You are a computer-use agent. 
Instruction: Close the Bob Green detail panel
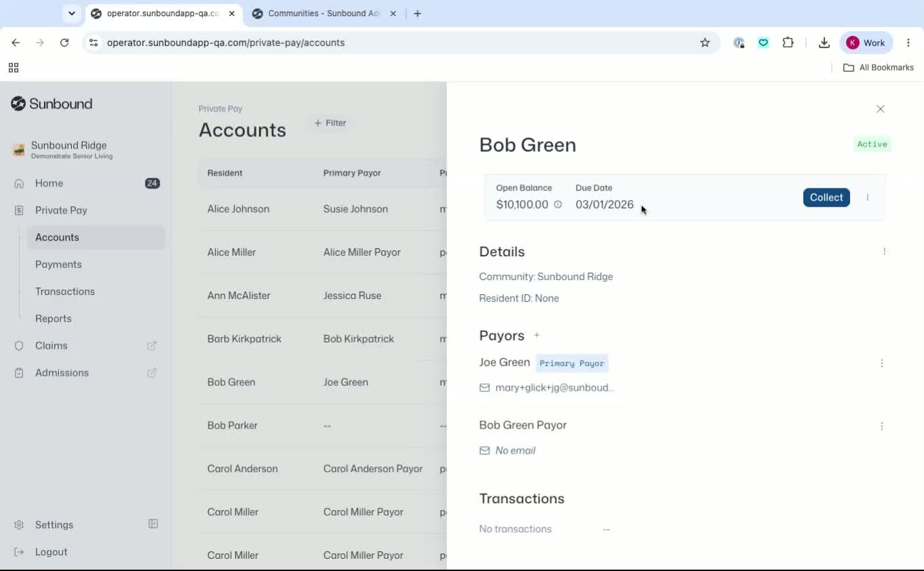tap(881, 109)
